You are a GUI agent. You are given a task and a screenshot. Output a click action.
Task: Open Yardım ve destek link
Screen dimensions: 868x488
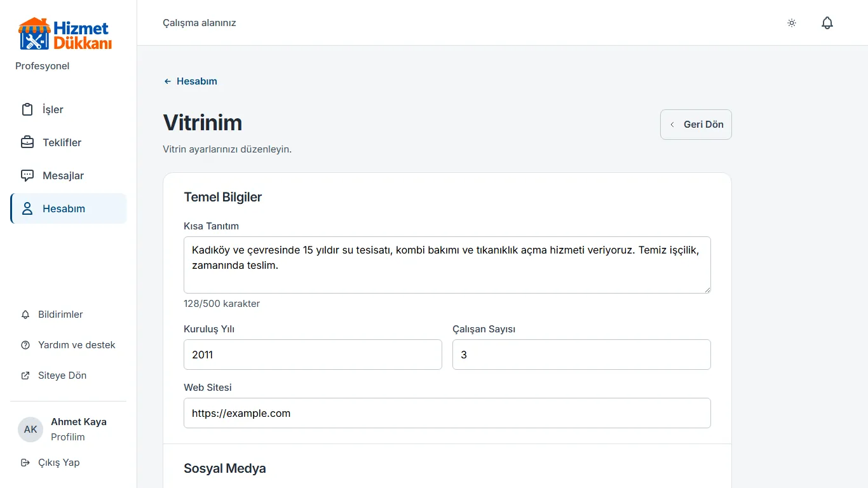tap(69, 345)
